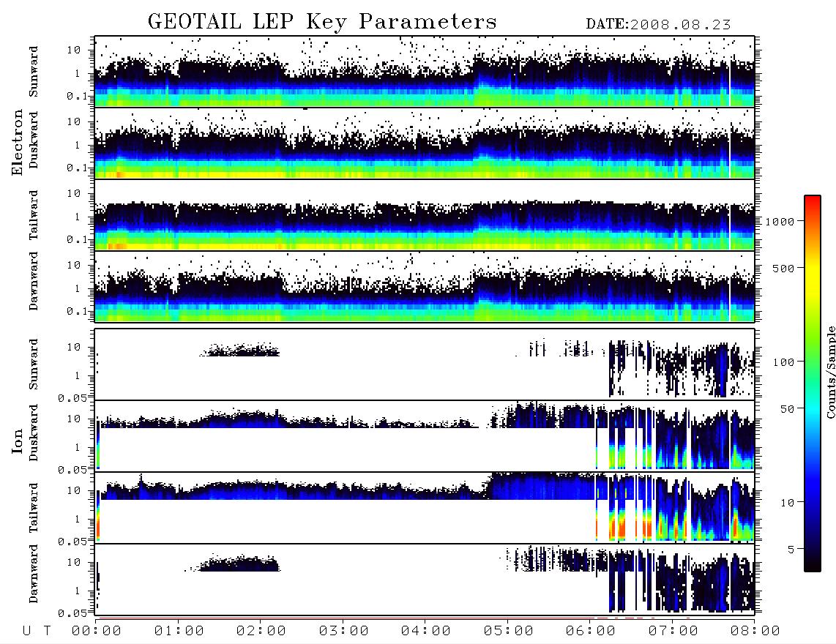Select the Electron "Duskward" axis label
This screenshot has width=836, height=644.
(x=34, y=141)
